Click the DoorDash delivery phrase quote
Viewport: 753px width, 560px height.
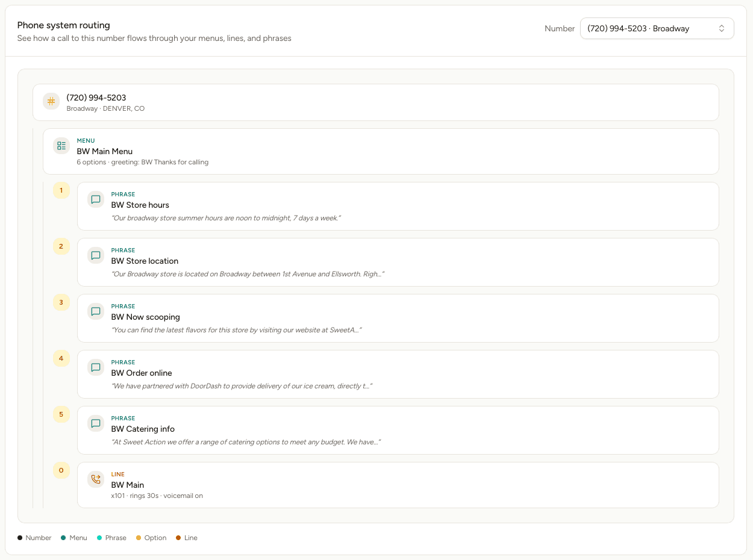pyautogui.click(x=242, y=386)
